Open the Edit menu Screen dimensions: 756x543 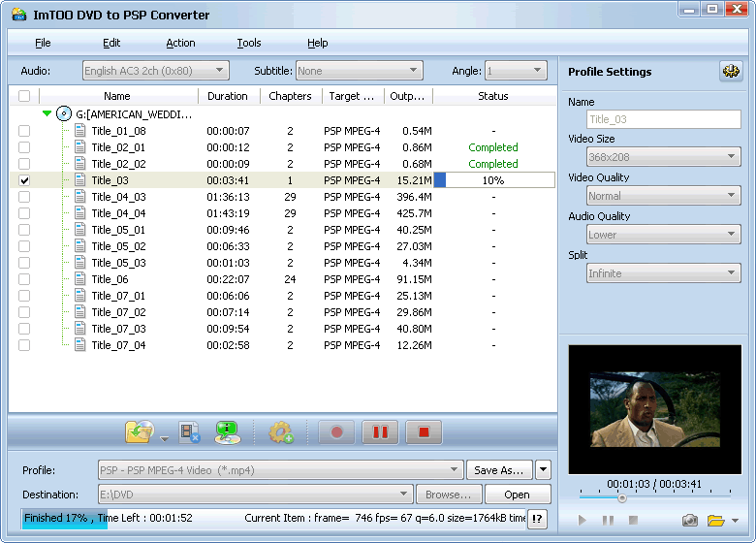click(x=111, y=43)
